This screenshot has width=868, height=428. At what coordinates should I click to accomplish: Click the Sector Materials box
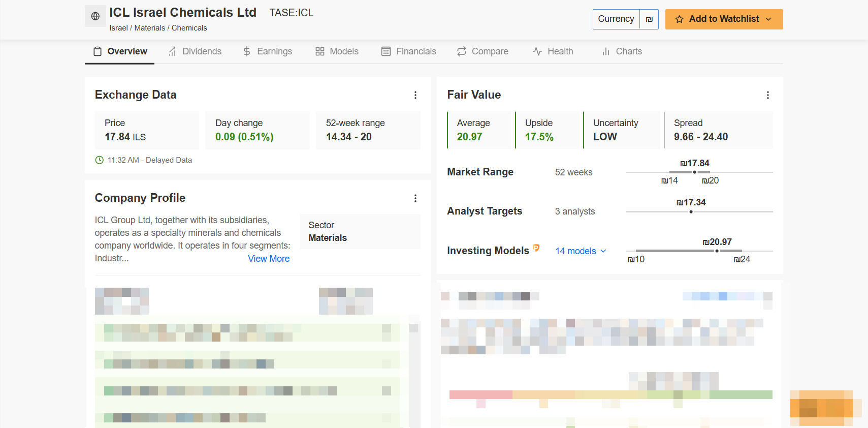[360, 231]
